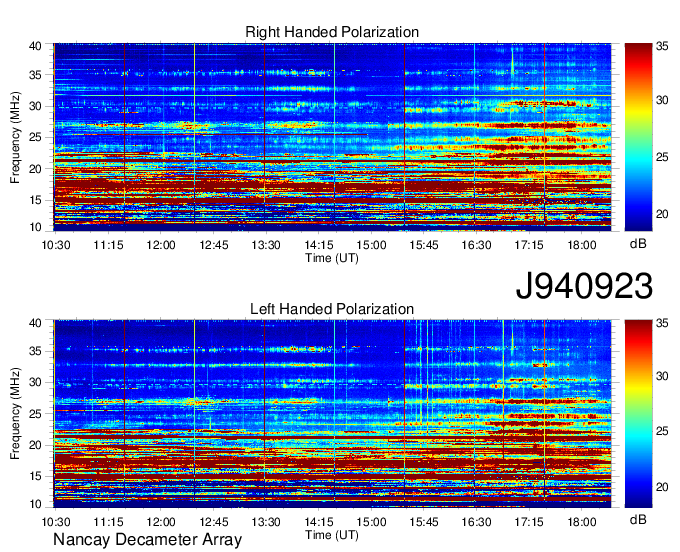The height and width of the screenshot is (552, 680).
Task: Click the 25 dB value on Left Handed colorbar
Action: [662, 431]
